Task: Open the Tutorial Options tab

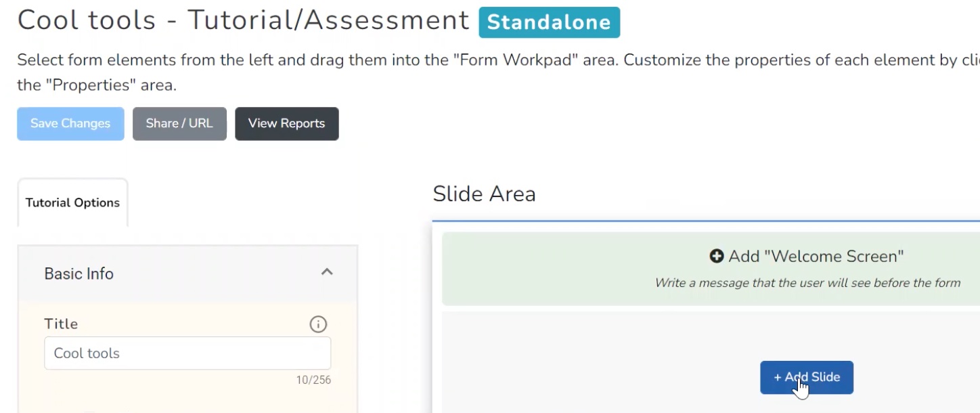Action: tap(72, 202)
